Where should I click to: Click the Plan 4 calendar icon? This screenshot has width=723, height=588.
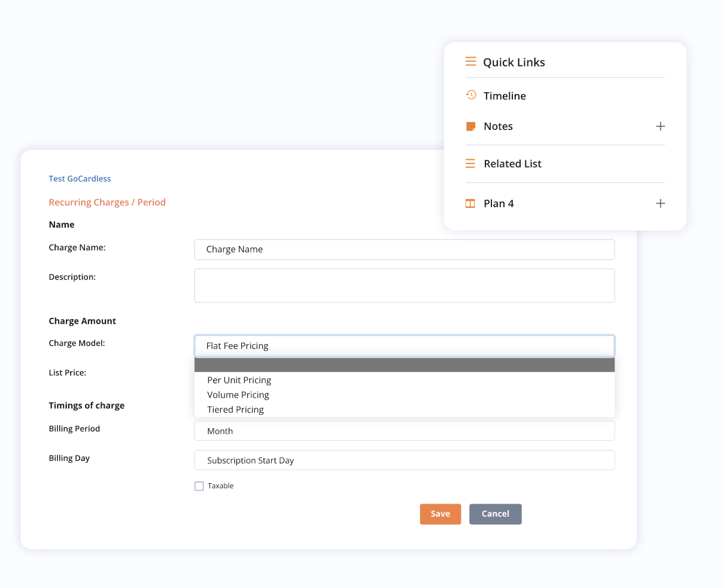point(470,203)
